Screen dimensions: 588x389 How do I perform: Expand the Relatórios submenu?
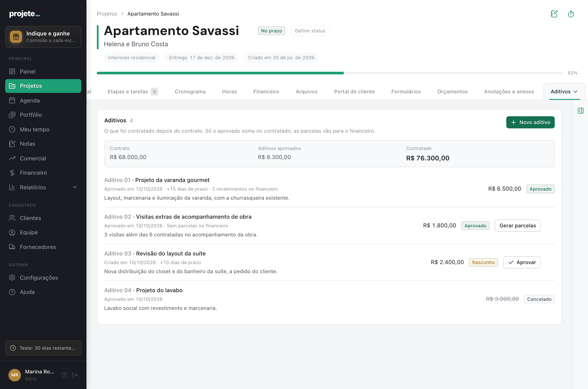pyautogui.click(x=43, y=187)
